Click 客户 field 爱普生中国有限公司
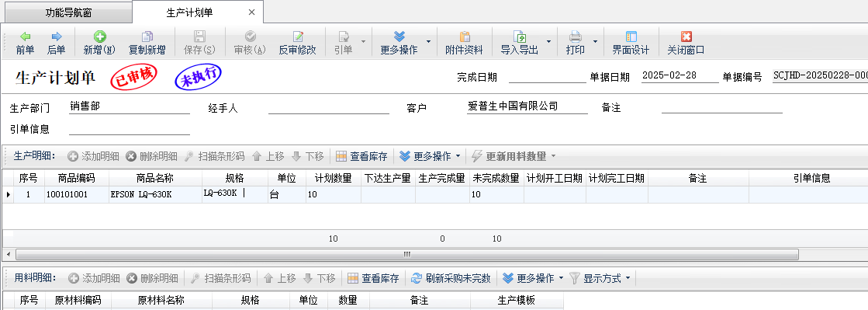Image resolution: width=868 pixels, height=310 pixels. [527, 107]
